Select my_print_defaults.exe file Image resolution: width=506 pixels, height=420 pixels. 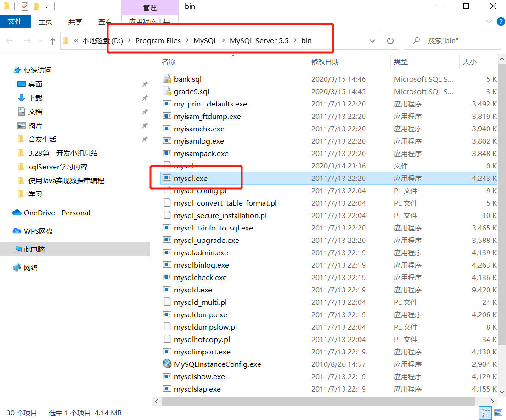click(x=210, y=104)
